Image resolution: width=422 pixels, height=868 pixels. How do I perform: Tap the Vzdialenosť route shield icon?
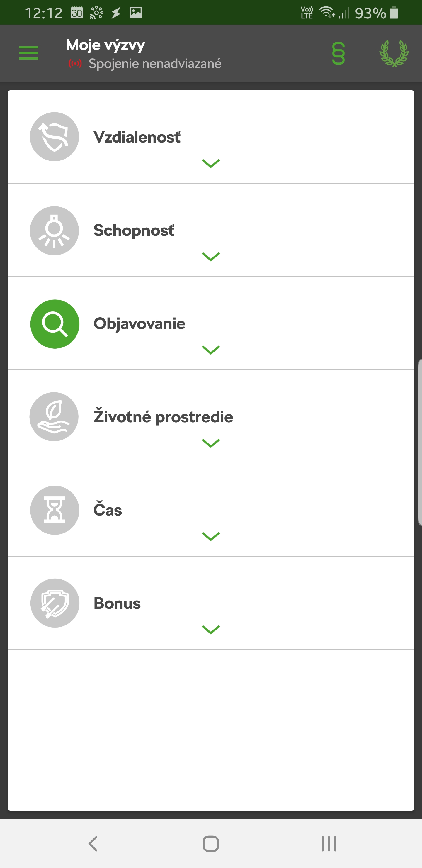55,137
